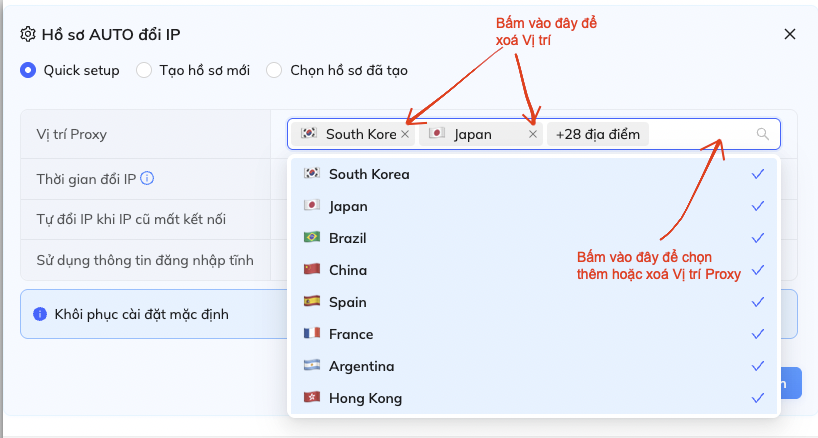This screenshot has height=438, width=818.
Task: Untick the checkmark next to Japan option
Action: click(757, 206)
